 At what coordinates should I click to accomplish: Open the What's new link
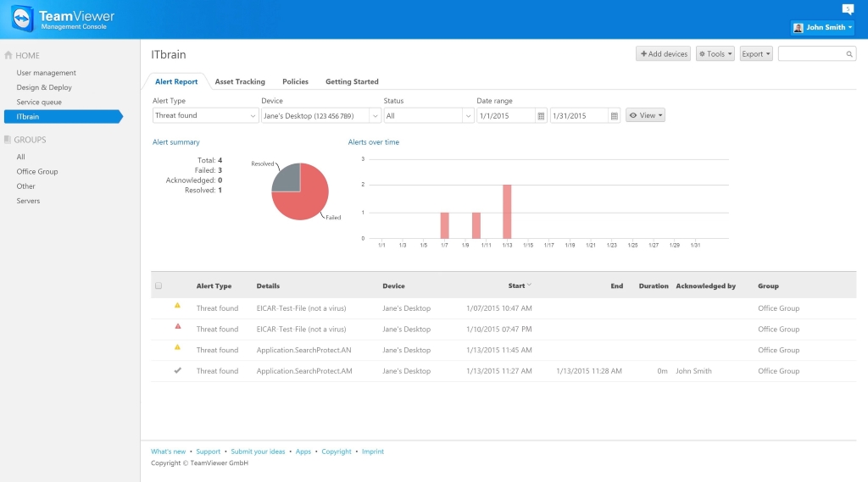[169, 452]
